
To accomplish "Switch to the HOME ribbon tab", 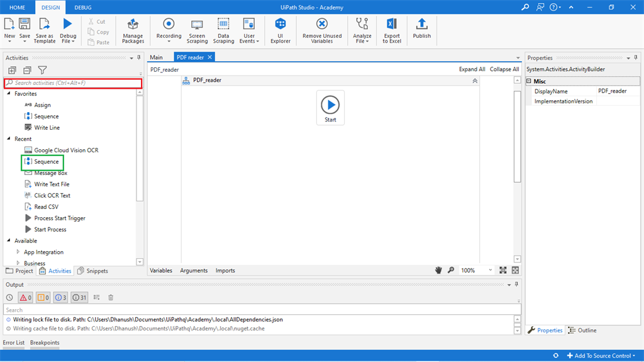I will pos(17,8).
